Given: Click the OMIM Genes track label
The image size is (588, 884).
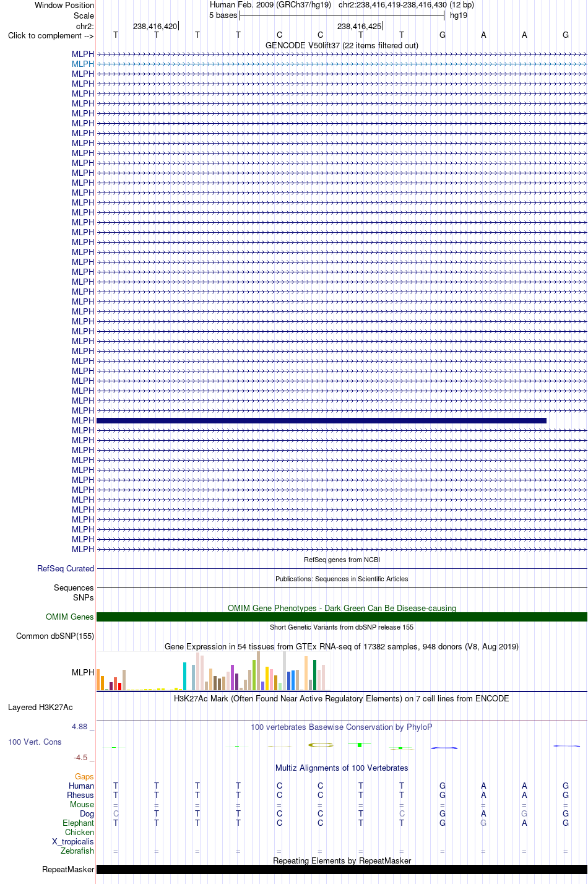Looking at the screenshot, I should (70, 617).
